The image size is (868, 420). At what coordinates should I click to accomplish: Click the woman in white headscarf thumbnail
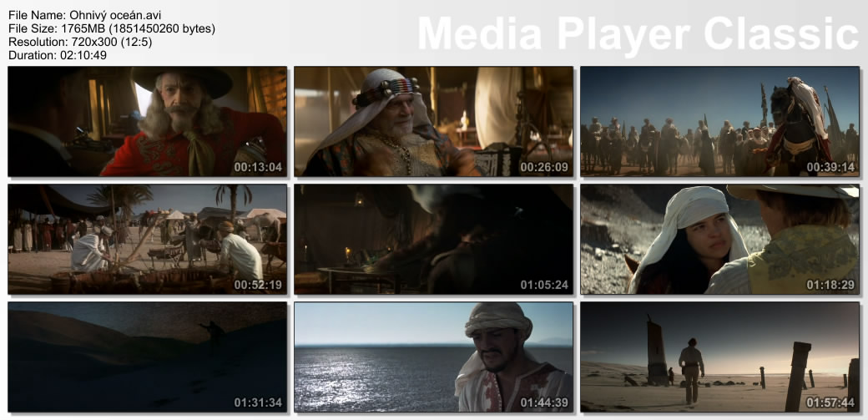[x=719, y=239]
